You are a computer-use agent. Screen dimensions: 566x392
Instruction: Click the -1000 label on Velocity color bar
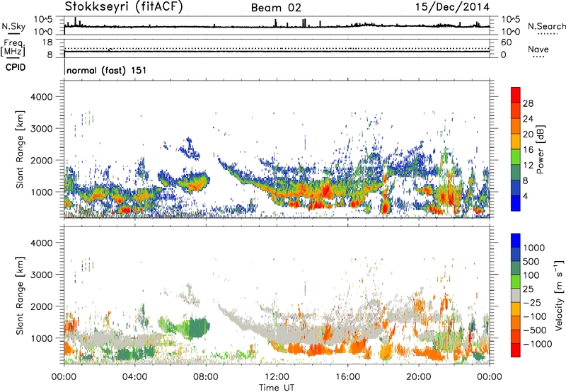[538, 344]
